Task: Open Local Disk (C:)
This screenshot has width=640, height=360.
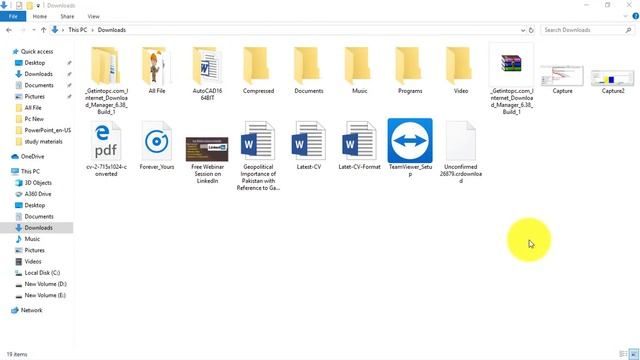Action: (x=42, y=273)
